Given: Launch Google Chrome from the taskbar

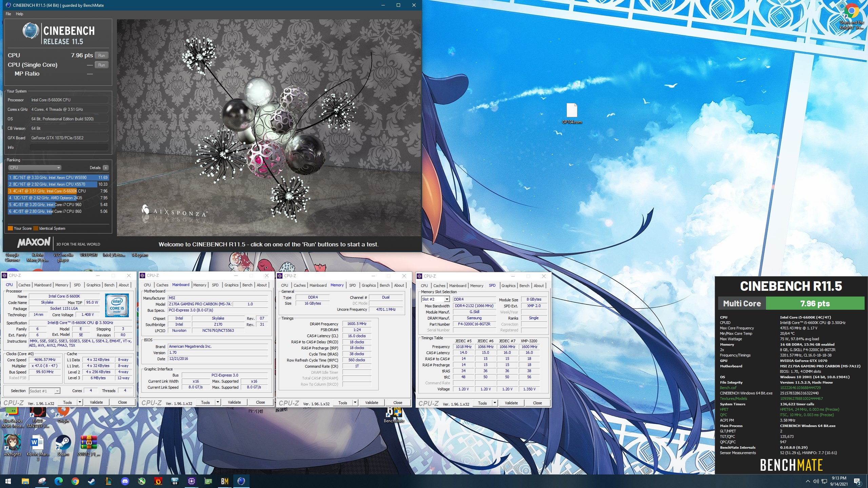Looking at the screenshot, I should [x=75, y=481].
